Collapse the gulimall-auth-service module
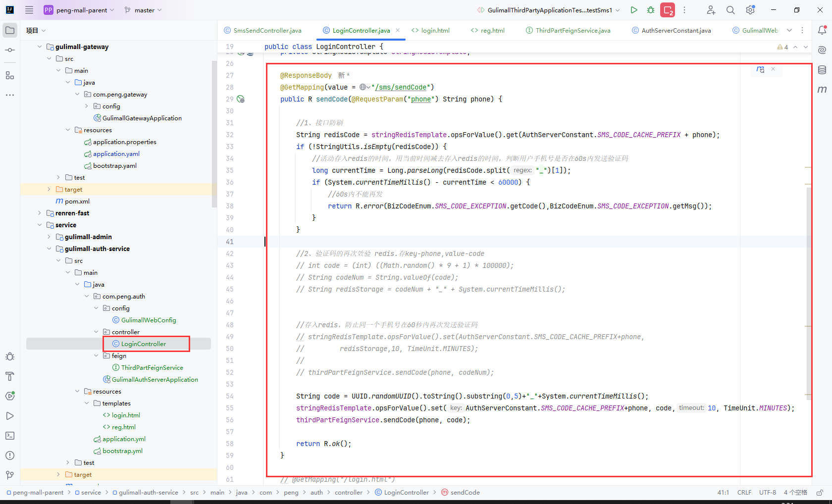 tap(49, 249)
